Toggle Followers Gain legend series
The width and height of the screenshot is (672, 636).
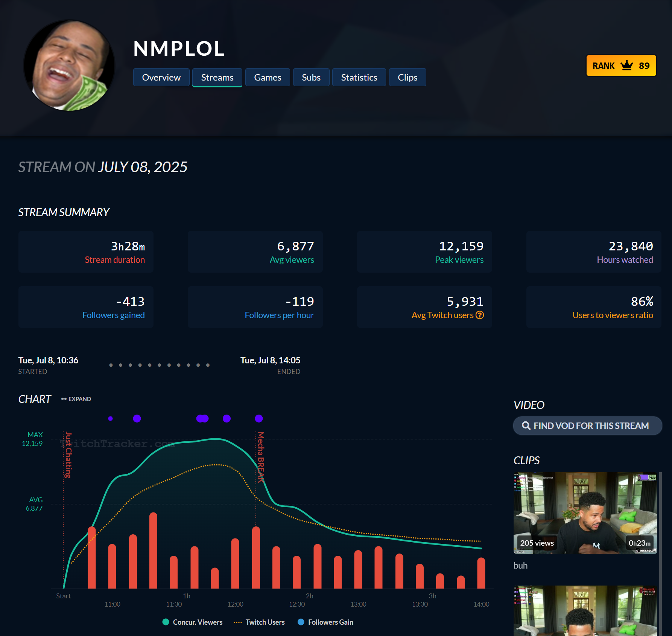pyautogui.click(x=325, y=622)
